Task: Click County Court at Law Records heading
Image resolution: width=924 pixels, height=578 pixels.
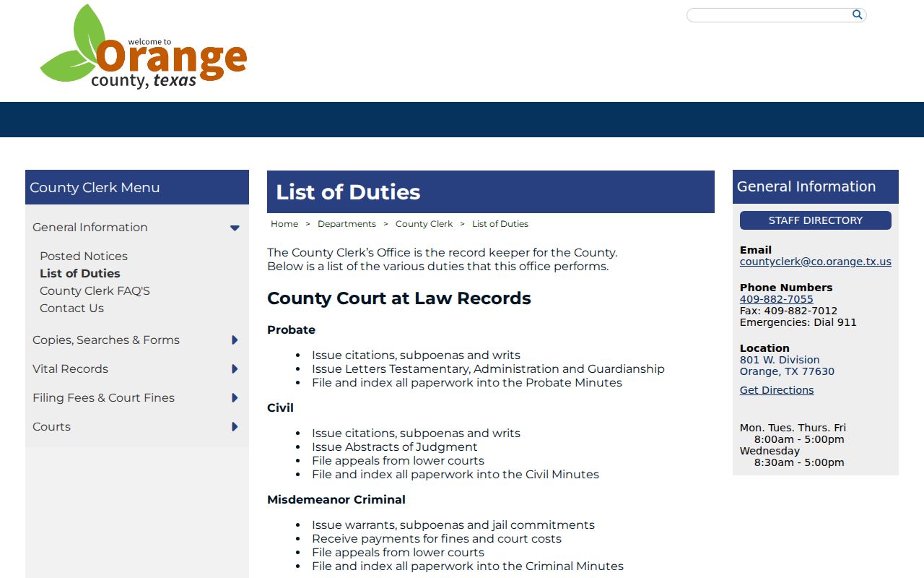Action: [399, 298]
